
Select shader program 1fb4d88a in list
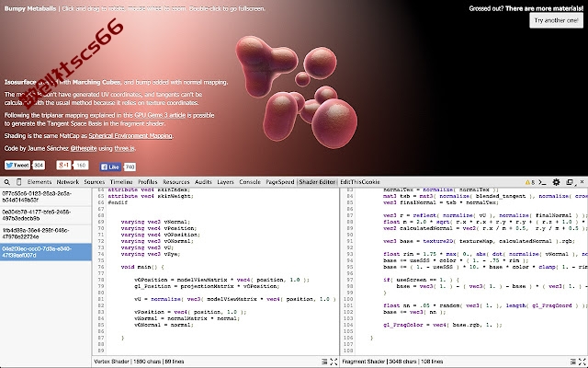click(46, 234)
